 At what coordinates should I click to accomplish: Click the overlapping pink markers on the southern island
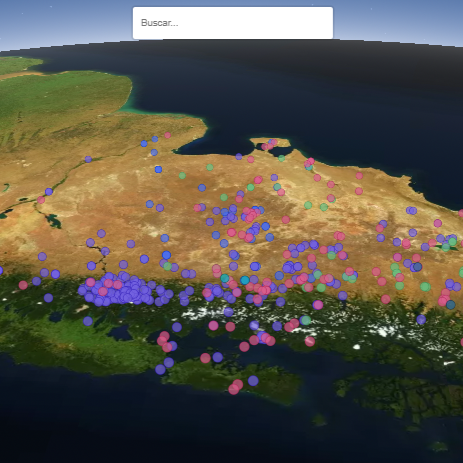(x=236, y=387)
